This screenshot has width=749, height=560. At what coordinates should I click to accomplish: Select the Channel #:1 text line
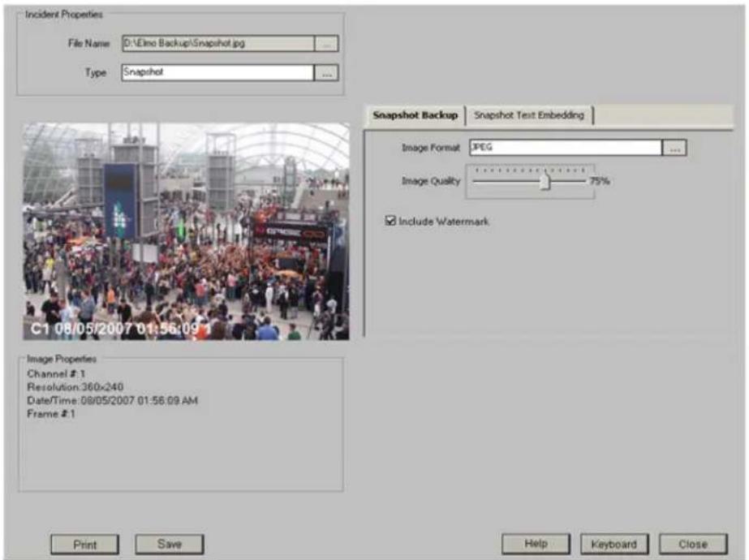pos(56,373)
